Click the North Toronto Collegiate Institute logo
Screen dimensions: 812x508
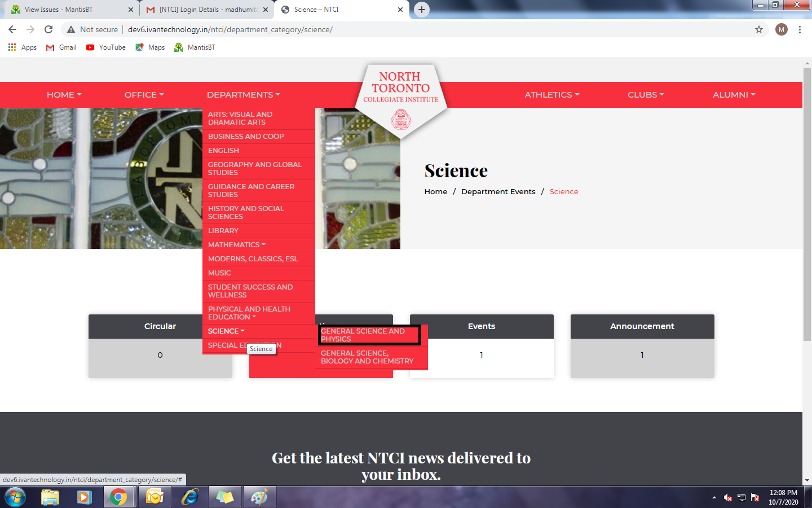click(x=400, y=96)
